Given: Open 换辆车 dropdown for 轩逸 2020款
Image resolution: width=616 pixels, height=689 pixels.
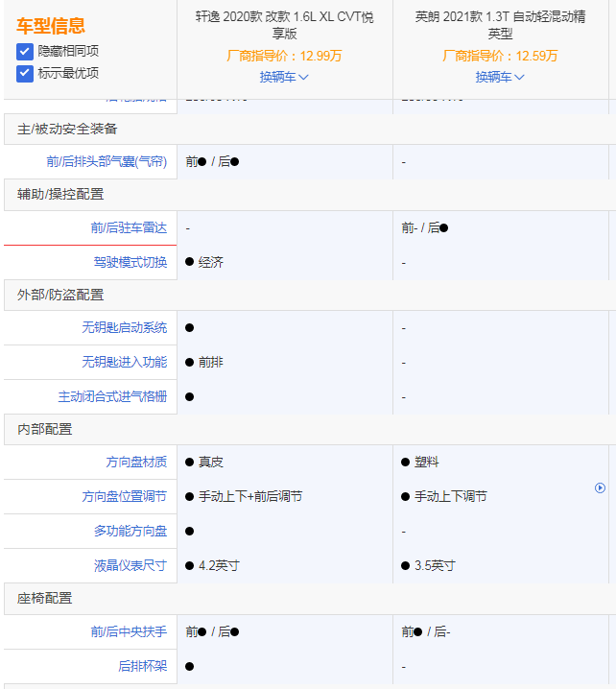Looking at the screenshot, I should 284,77.
